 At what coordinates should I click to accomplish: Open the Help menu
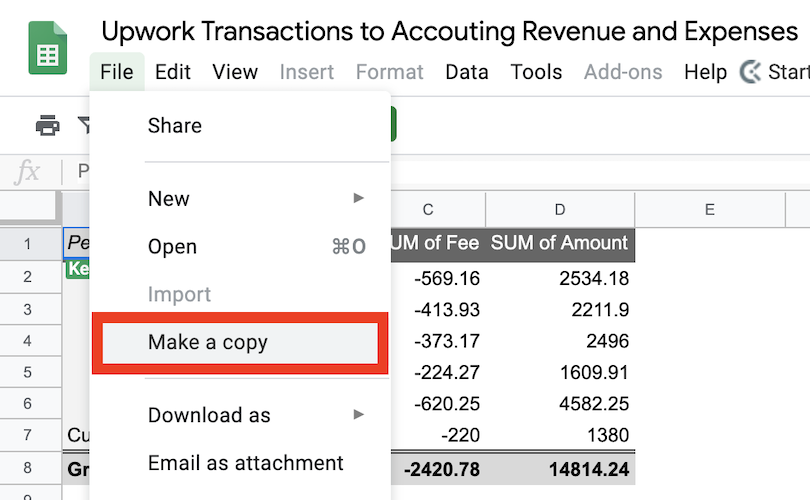pos(705,72)
